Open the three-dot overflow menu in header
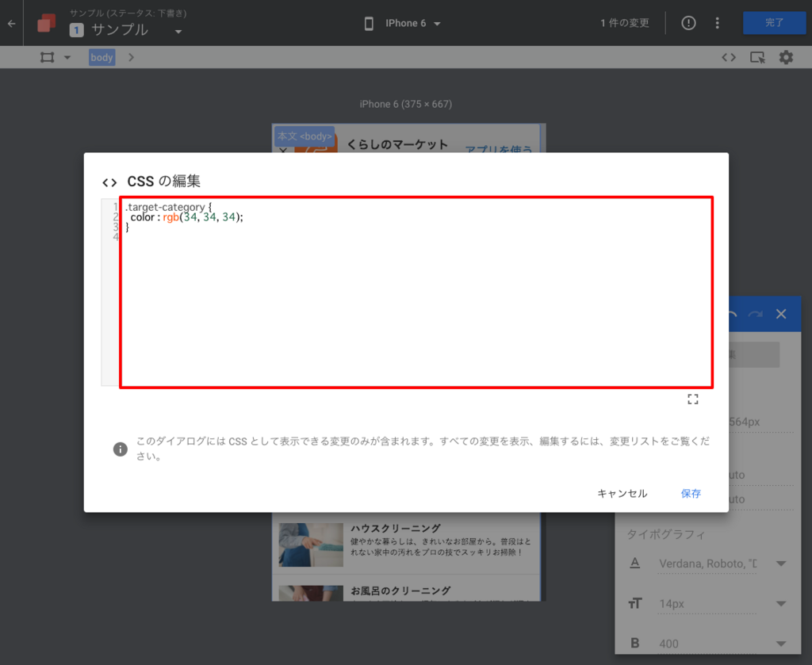The height and width of the screenshot is (665, 812). [x=717, y=23]
